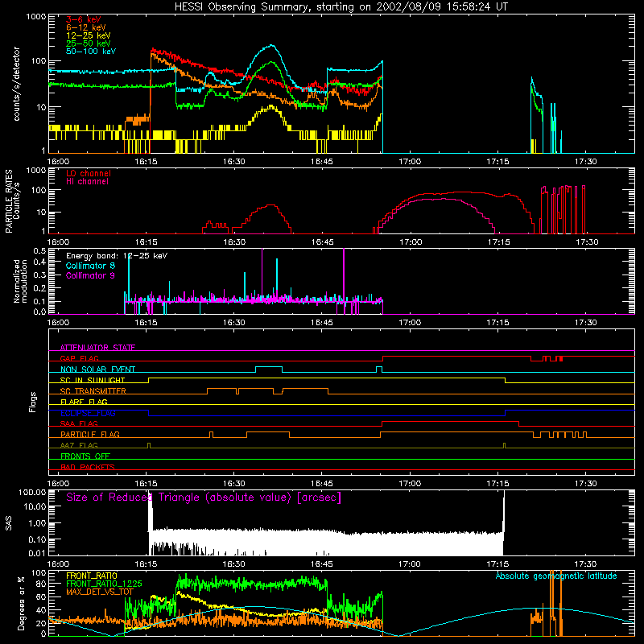The height and width of the screenshot is (644, 644).
Task: Click the green FRONTS_OFF label
Action: pos(85,456)
